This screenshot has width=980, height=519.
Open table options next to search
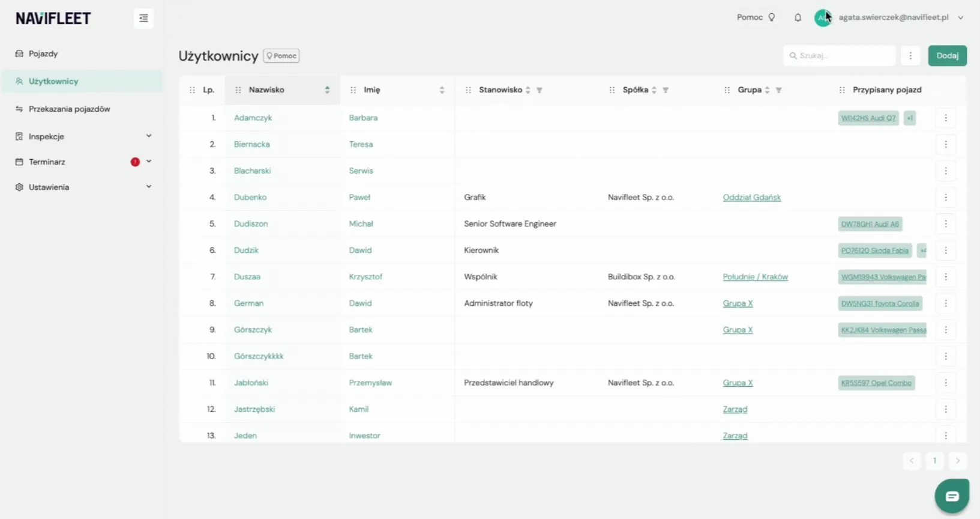point(910,56)
